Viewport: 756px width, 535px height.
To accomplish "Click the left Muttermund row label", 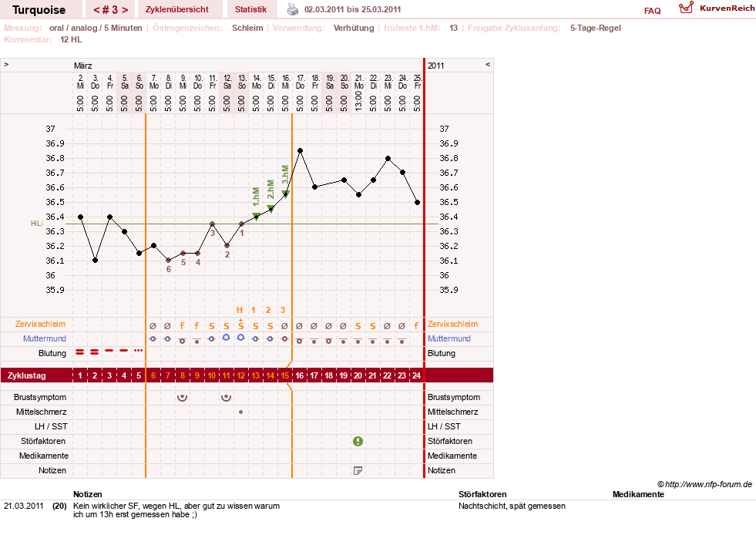I will click(x=45, y=338).
